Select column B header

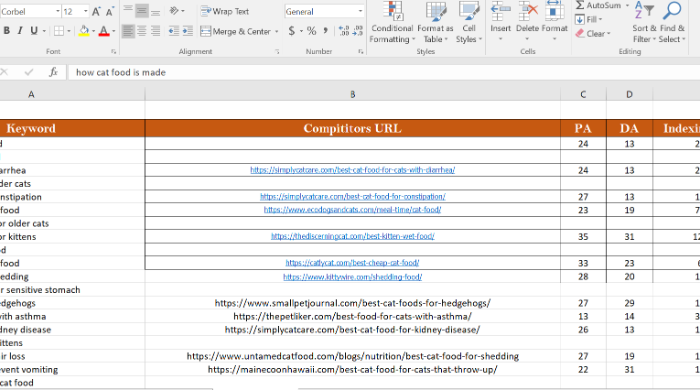coord(353,94)
